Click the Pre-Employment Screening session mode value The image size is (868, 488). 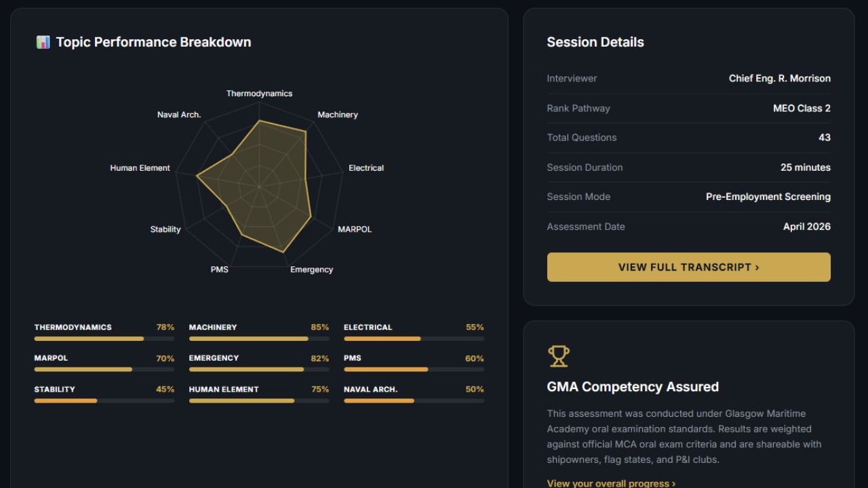point(768,197)
